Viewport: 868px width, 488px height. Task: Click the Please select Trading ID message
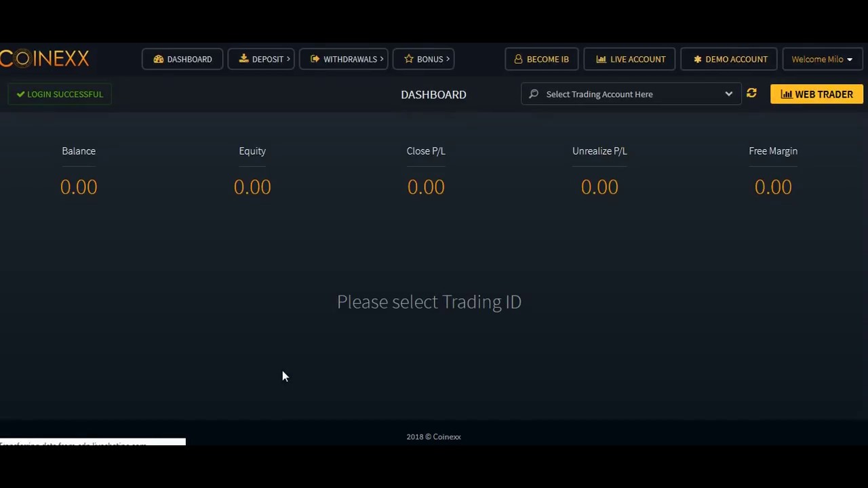[x=429, y=302]
